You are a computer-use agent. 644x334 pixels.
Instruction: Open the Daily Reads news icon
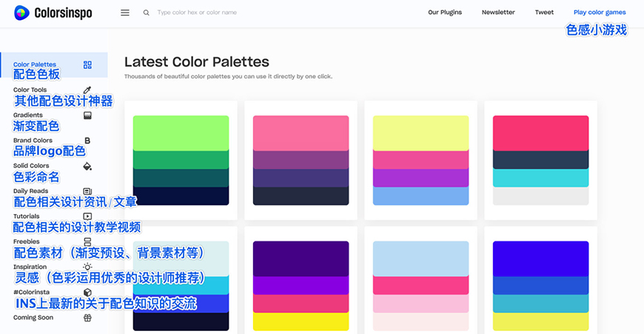pyautogui.click(x=87, y=191)
